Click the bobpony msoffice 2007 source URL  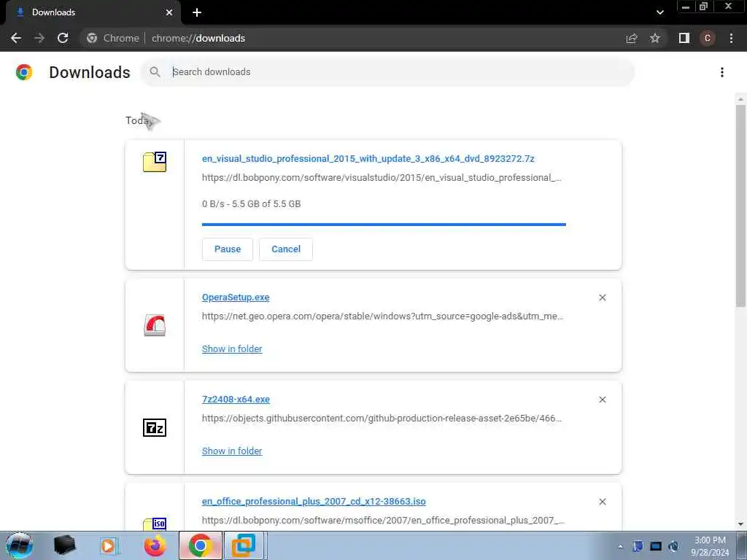tap(383, 520)
